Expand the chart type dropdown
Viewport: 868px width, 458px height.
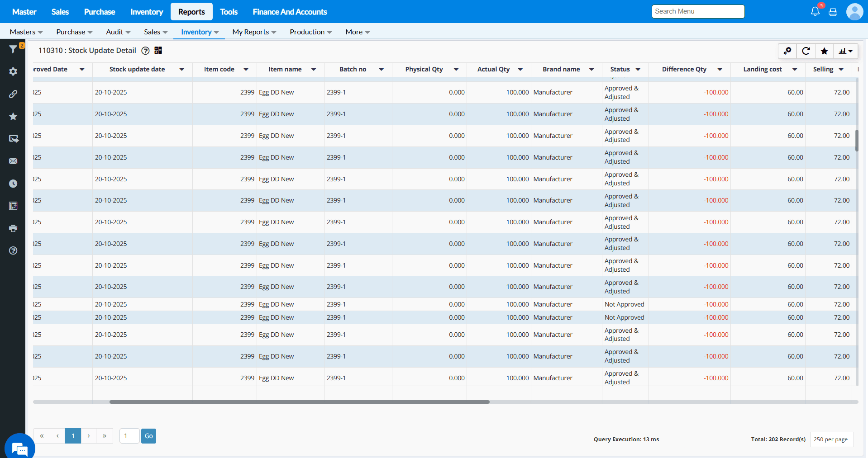click(x=845, y=51)
